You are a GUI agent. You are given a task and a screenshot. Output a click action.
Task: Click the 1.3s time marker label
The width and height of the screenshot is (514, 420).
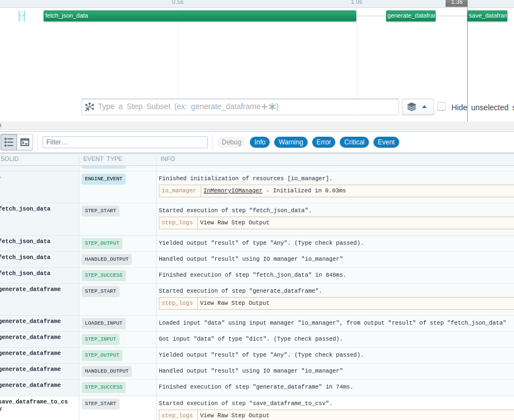point(456,3)
